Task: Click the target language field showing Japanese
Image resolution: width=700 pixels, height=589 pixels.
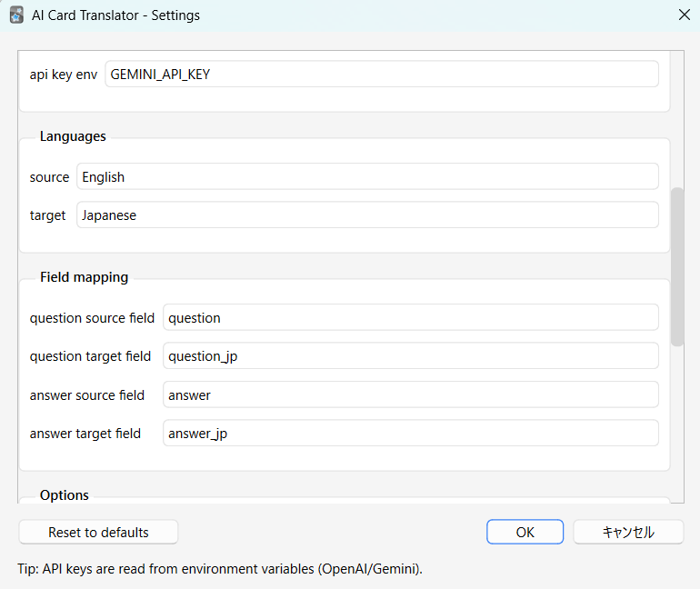Action: [367, 215]
